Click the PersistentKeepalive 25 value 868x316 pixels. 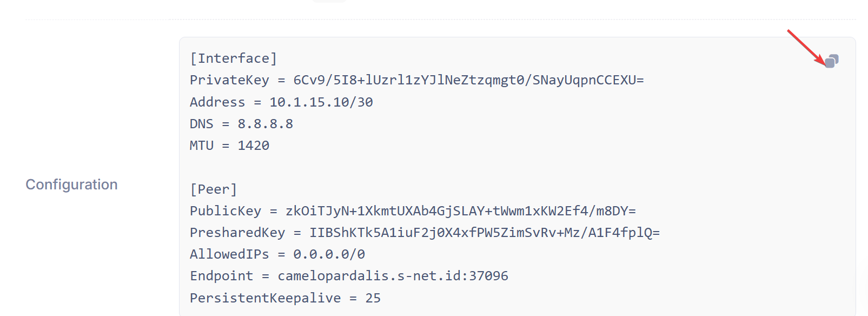point(373,298)
